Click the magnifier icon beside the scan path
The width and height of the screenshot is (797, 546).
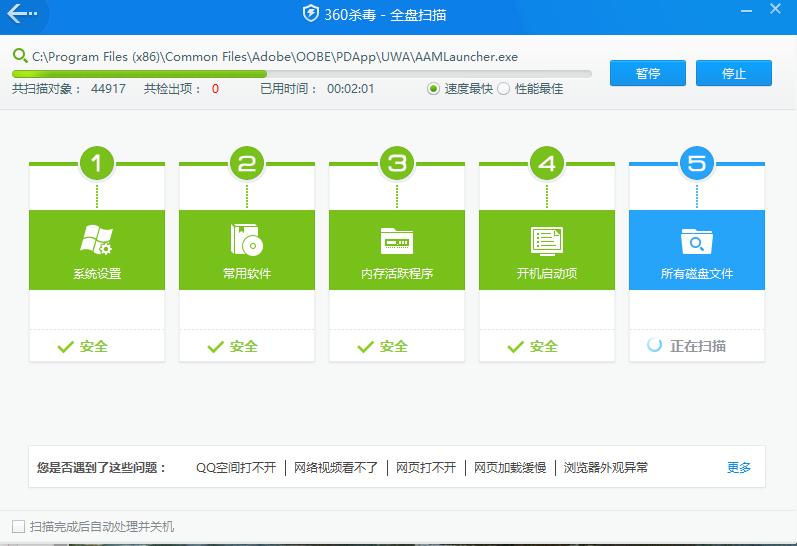(x=20, y=55)
